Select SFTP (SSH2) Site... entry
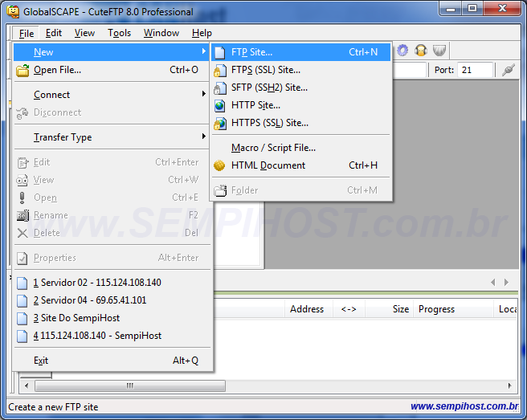This screenshot has width=527, height=420. point(300,88)
